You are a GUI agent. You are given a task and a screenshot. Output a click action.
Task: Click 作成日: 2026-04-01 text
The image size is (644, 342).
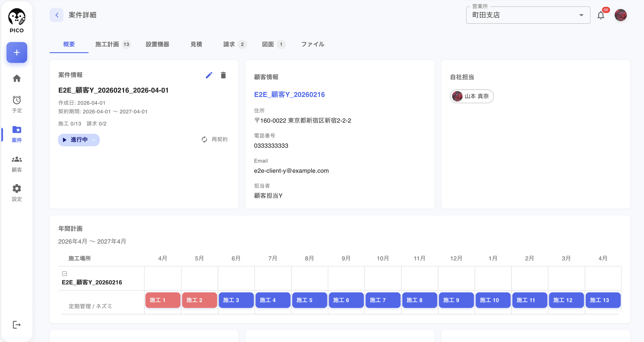[x=82, y=103]
